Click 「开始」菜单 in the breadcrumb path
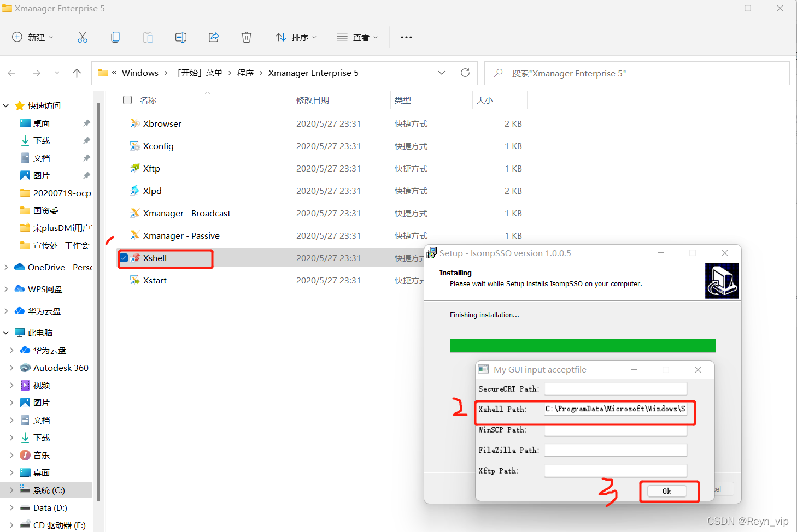797x532 pixels. click(200, 73)
